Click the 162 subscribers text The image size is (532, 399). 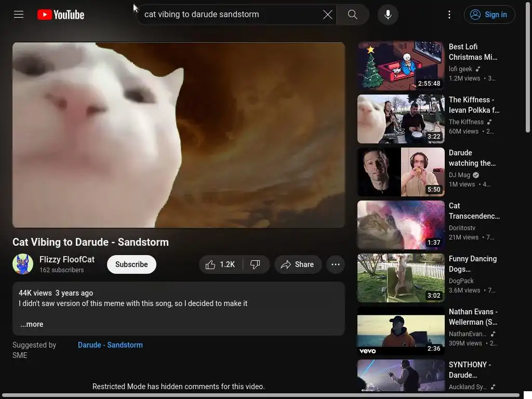click(x=61, y=270)
